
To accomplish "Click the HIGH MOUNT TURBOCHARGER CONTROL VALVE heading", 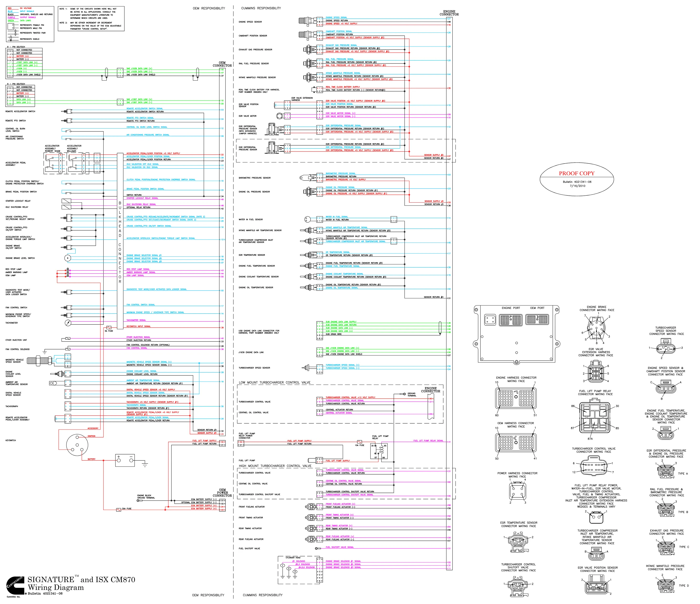I will click(275, 466).
